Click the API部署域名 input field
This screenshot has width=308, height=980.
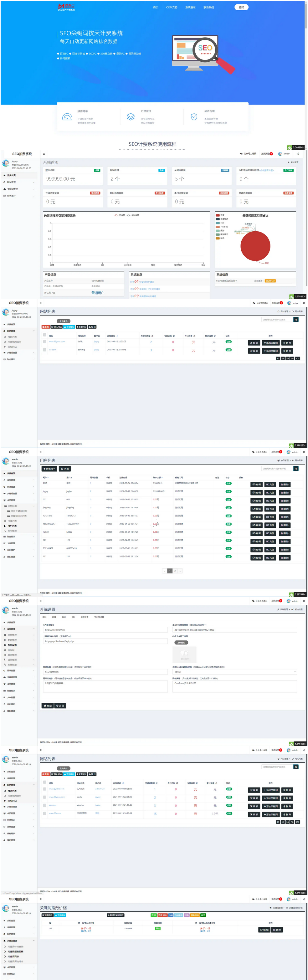(x=105, y=630)
